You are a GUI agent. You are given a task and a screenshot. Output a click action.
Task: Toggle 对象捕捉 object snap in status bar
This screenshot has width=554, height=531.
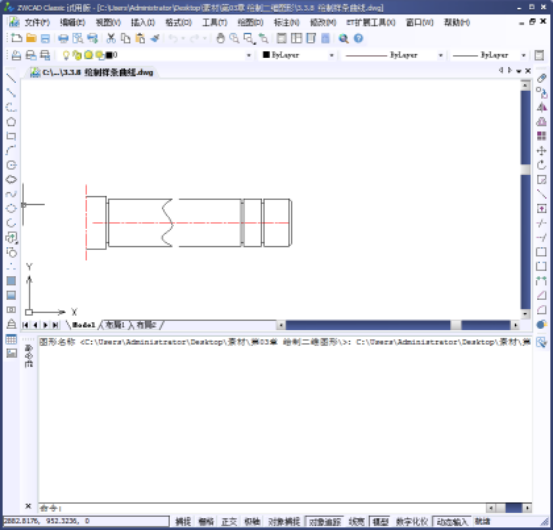coord(284,521)
